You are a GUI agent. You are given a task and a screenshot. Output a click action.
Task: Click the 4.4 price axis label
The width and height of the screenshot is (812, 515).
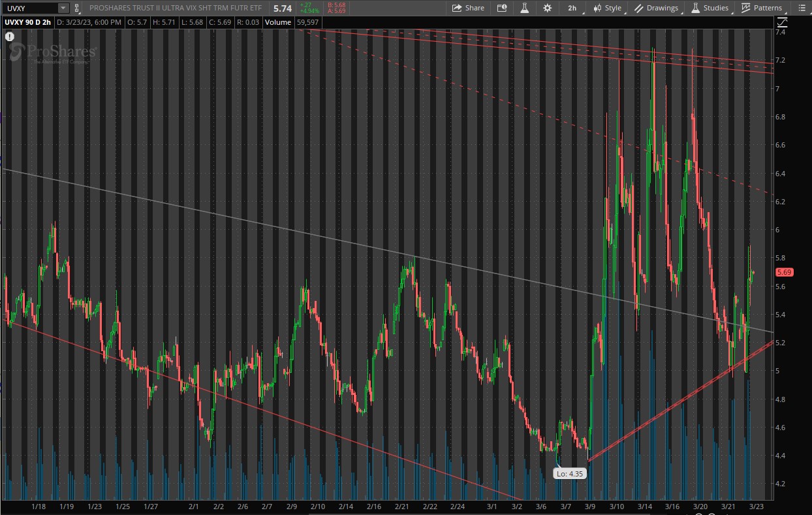point(779,456)
